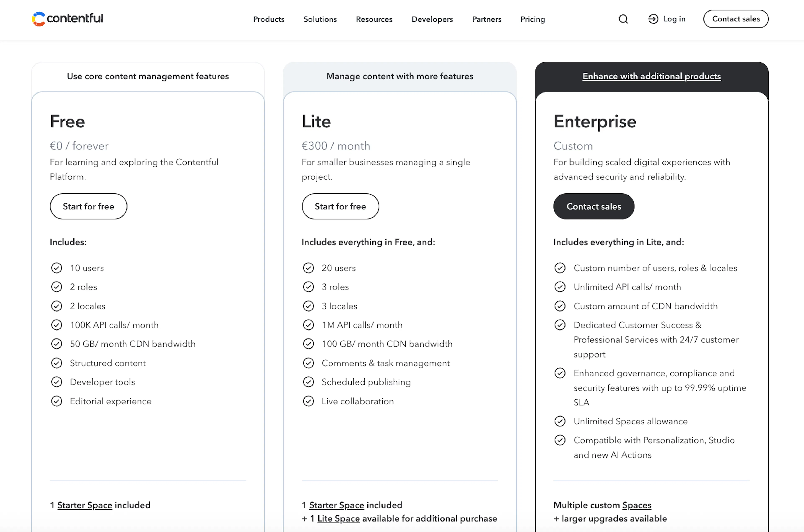Click check icon beside 3 roles
This screenshot has height=532, width=804.
coord(308,287)
